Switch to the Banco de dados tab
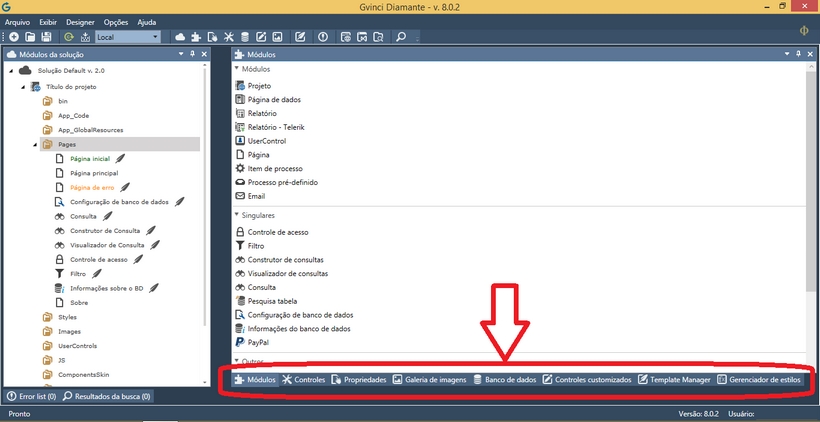 coord(504,380)
